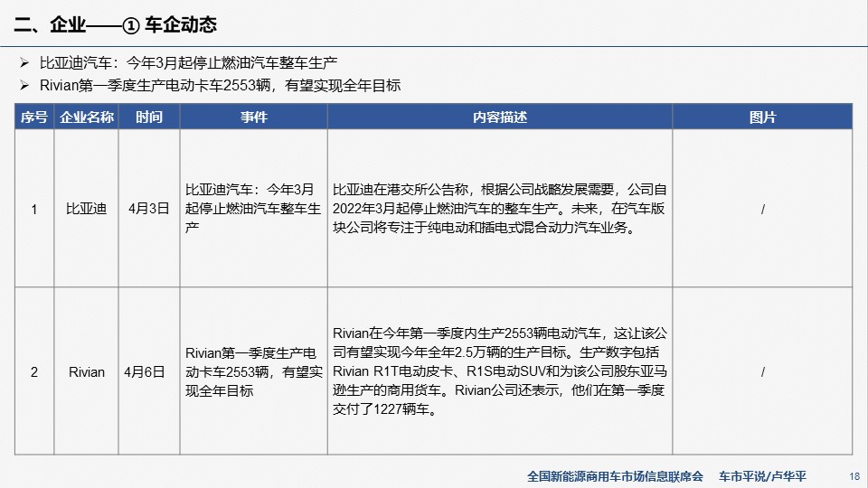The image size is (868, 488).
Task: Select the bullet 比亚迪汽车：今年3月起停止燃油汽车整车生产
Action: pyautogui.click(x=188, y=62)
